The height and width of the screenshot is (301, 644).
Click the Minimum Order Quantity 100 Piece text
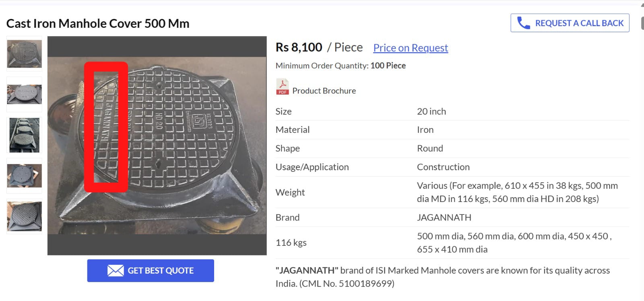(341, 66)
